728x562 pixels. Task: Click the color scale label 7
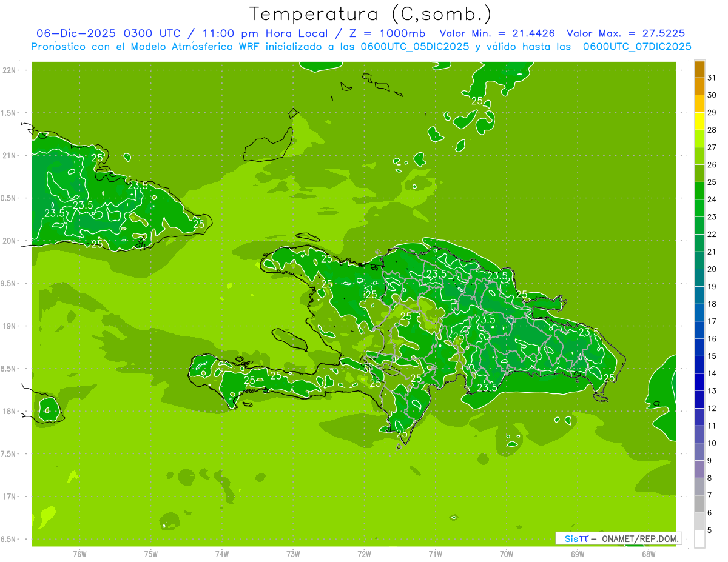[710, 495]
